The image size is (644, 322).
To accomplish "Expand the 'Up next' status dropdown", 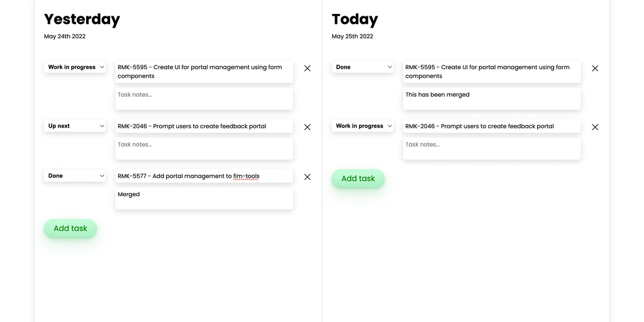I will pos(75,126).
